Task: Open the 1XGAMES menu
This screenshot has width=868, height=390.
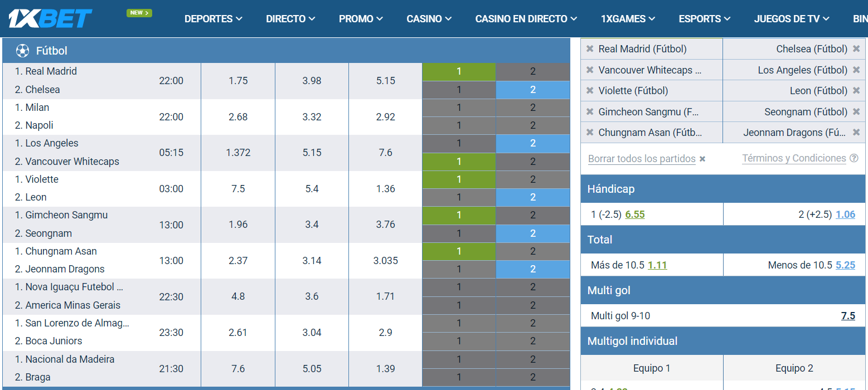Action: coord(628,19)
